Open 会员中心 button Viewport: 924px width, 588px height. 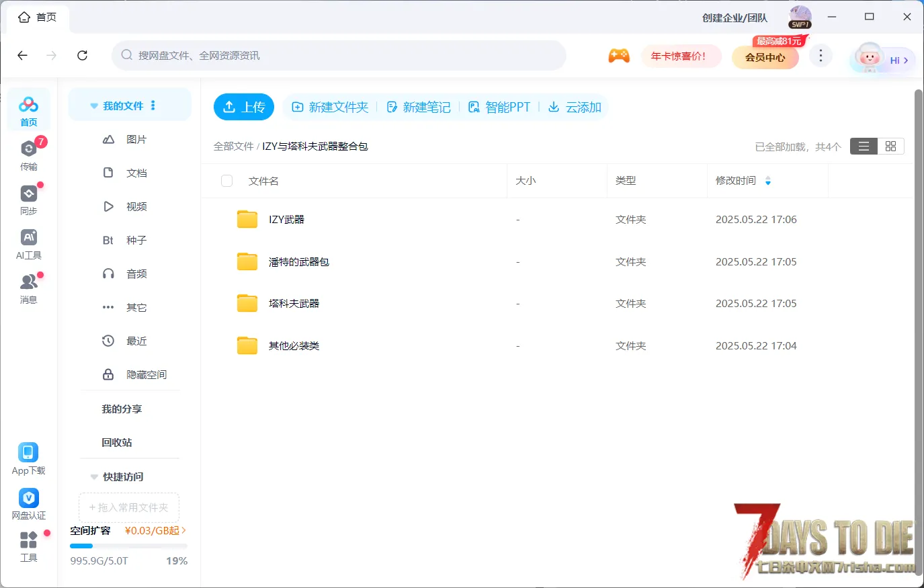pos(765,57)
